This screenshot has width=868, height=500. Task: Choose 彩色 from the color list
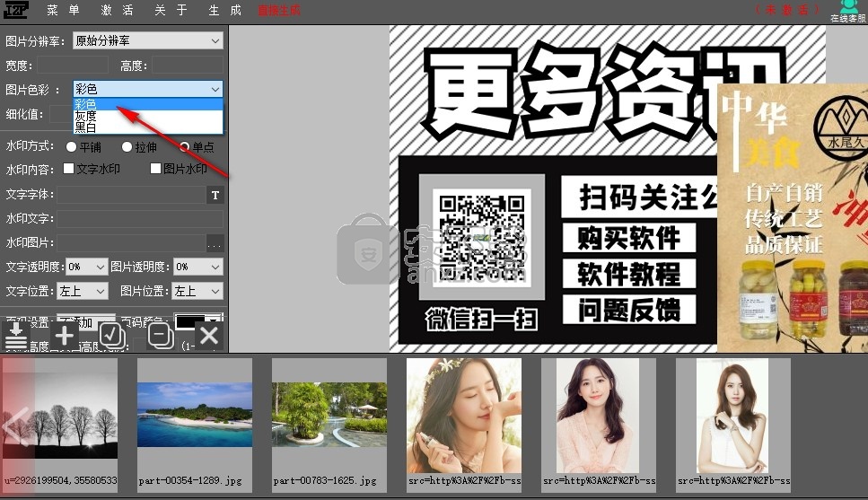click(x=148, y=104)
